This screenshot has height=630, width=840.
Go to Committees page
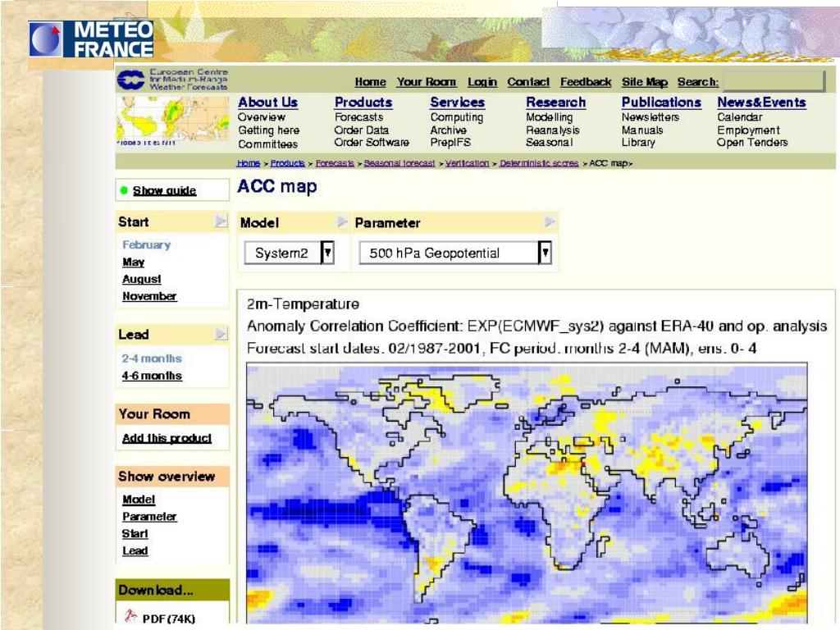tap(268, 144)
